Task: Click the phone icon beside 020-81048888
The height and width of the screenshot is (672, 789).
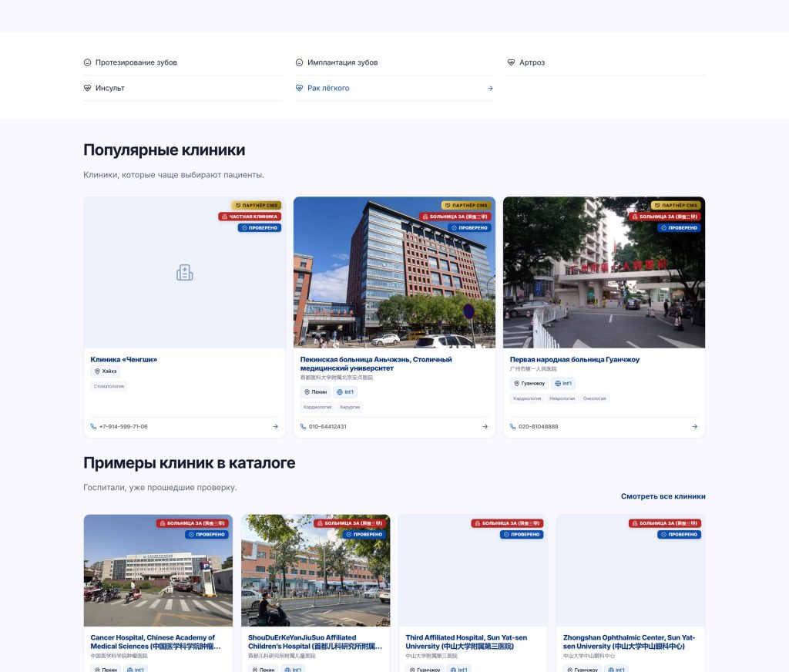Action: (x=512, y=426)
